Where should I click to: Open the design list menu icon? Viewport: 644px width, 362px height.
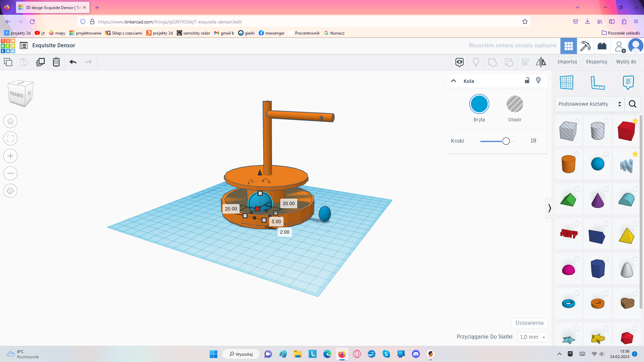[x=23, y=46]
